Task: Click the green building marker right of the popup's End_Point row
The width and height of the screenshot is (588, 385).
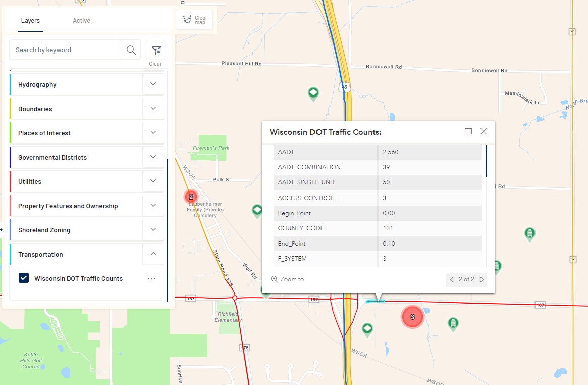Action: (x=529, y=234)
